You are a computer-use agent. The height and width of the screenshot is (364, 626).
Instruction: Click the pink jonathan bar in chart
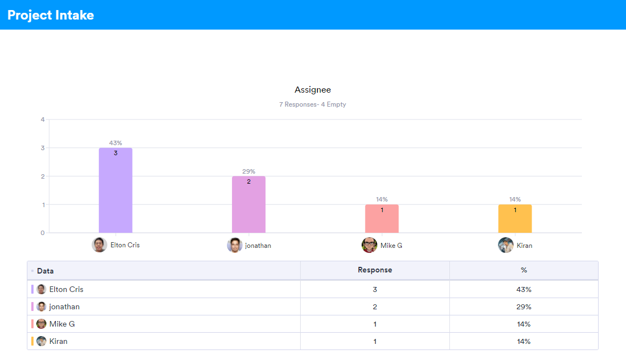(249, 207)
